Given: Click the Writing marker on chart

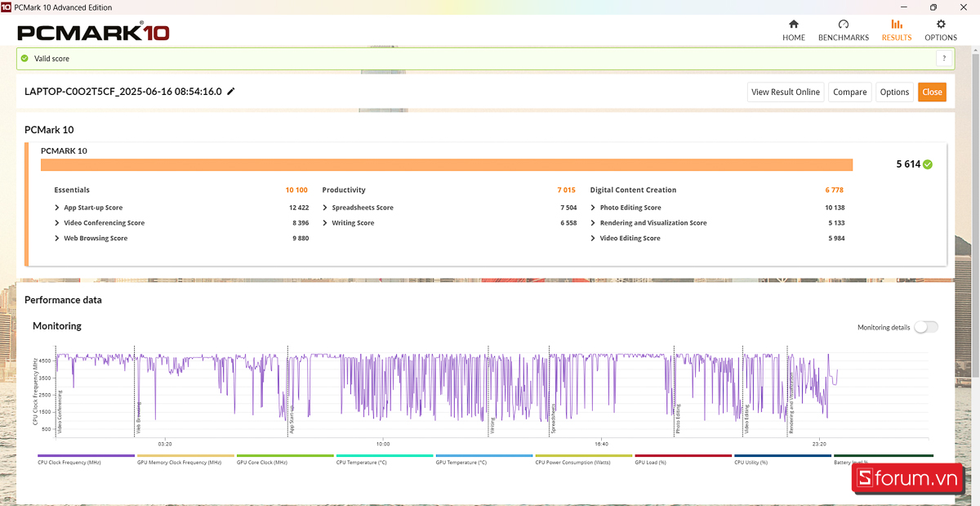Looking at the screenshot, I should (x=492, y=424).
